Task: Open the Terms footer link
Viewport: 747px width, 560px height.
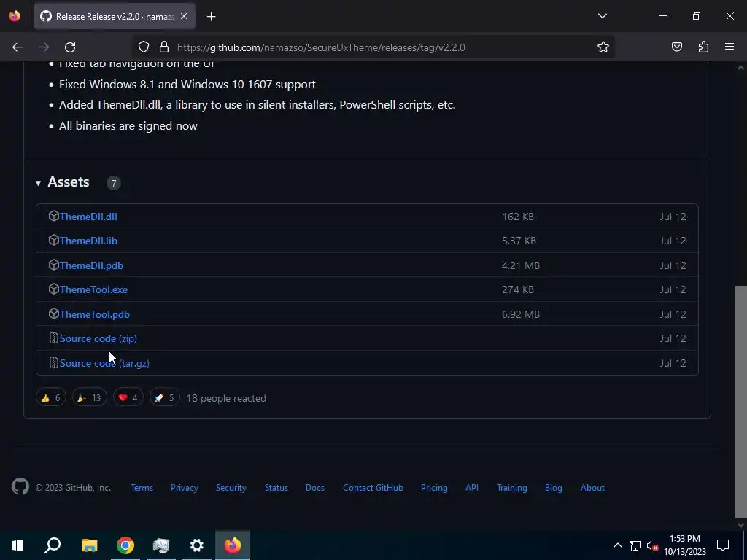Action: pyautogui.click(x=142, y=488)
